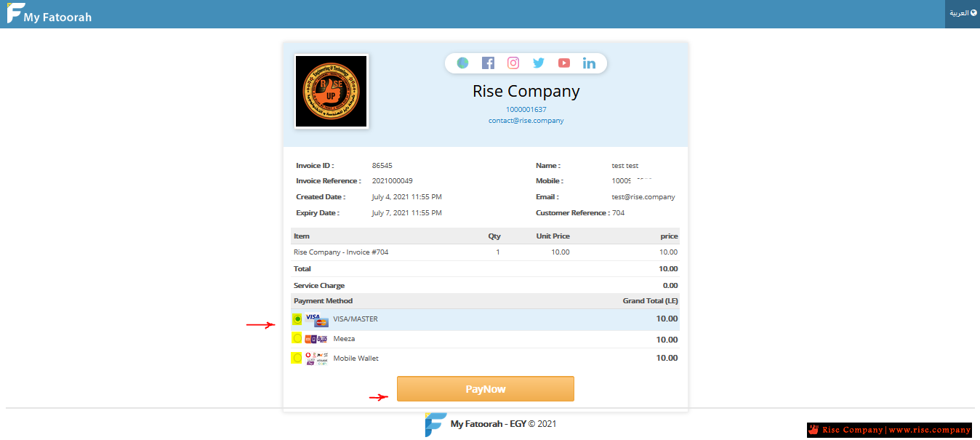Open Rise Company's Instagram icon
The height and width of the screenshot is (440, 980).
click(x=513, y=63)
